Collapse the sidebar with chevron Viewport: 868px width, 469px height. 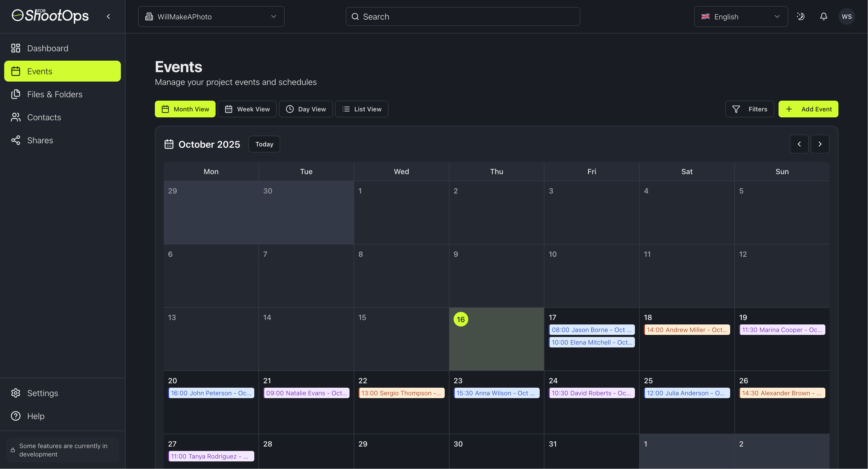[x=109, y=16]
